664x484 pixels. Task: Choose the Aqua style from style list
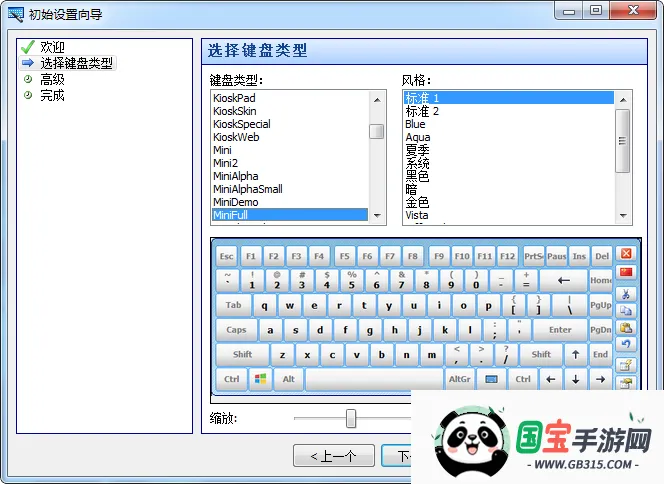click(418, 137)
